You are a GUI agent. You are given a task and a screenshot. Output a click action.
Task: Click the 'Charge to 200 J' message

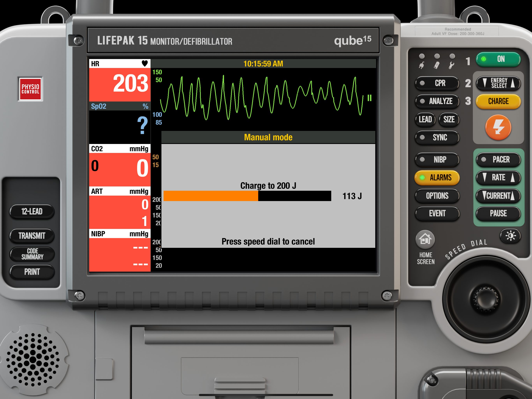[268, 185]
